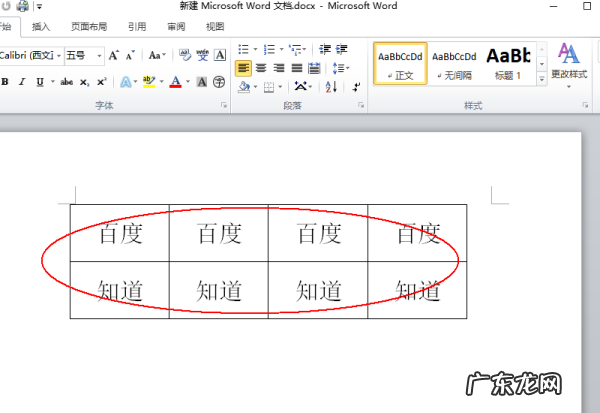The height and width of the screenshot is (413, 600).
Task: Customize quick access toolbar dropdown
Action: coord(39,6)
